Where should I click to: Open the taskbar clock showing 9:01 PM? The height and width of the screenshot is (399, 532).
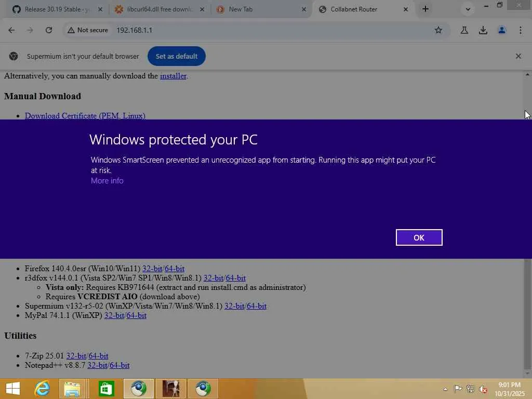(509, 389)
